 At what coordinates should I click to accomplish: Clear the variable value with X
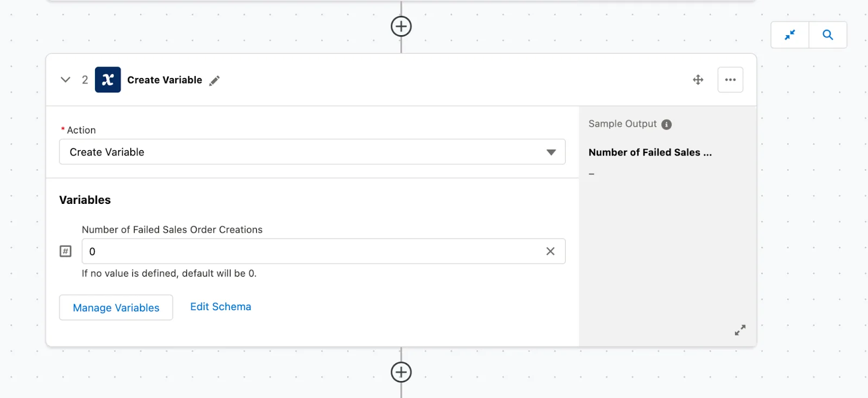[550, 251]
